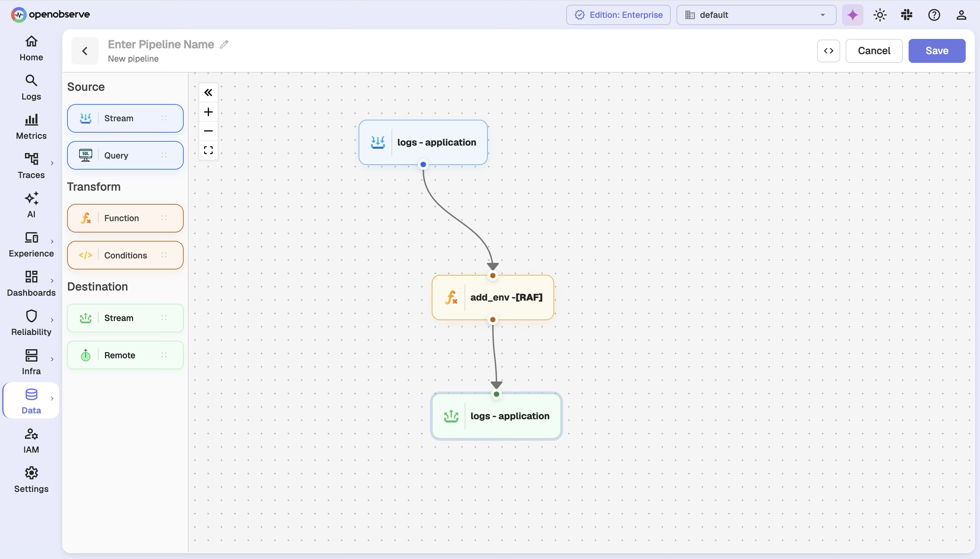The height and width of the screenshot is (559, 980).
Task: Open Slack community icon
Action: point(907,15)
